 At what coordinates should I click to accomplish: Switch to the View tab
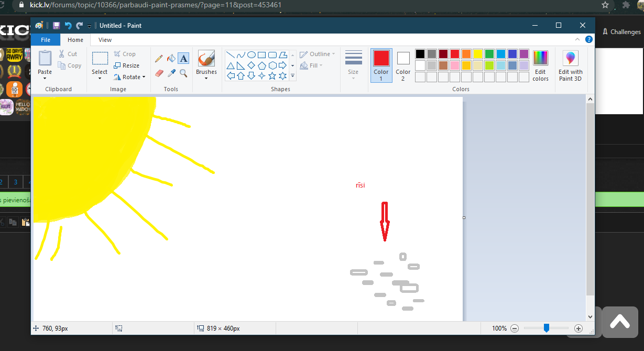(105, 40)
